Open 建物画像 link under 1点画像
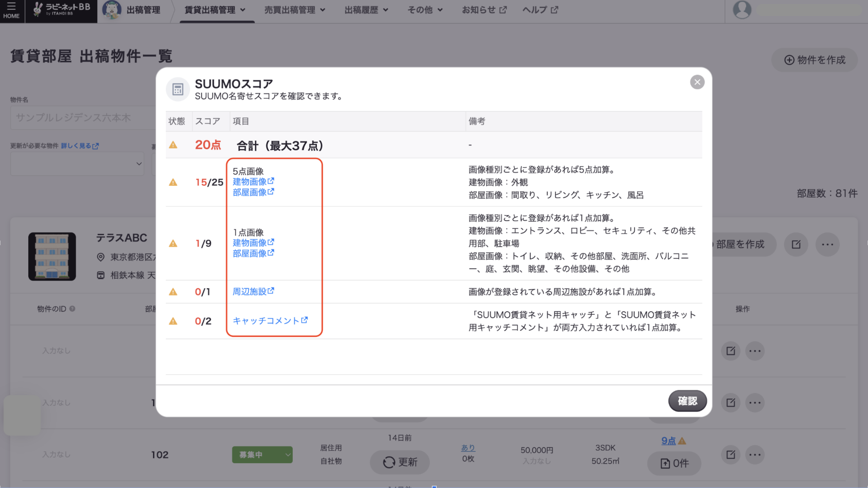Image resolution: width=868 pixels, height=488 pixels. 253,242
